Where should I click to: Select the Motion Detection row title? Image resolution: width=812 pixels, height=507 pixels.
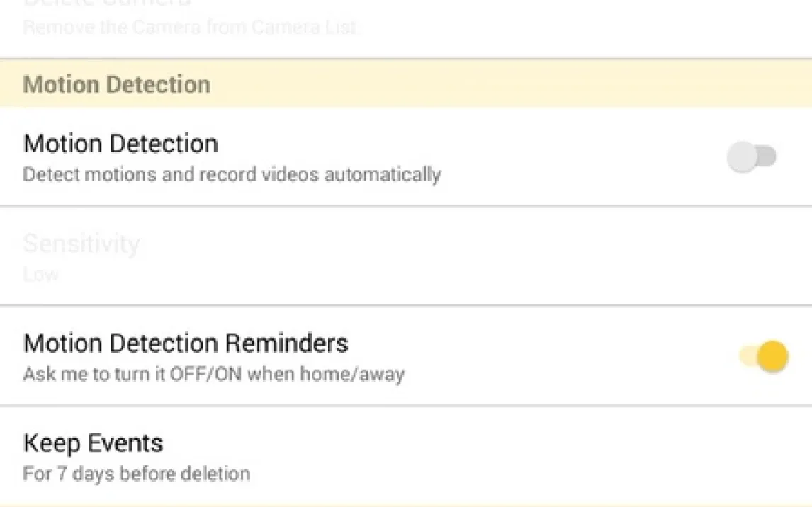pyautogui.click(x=120, y=143)
